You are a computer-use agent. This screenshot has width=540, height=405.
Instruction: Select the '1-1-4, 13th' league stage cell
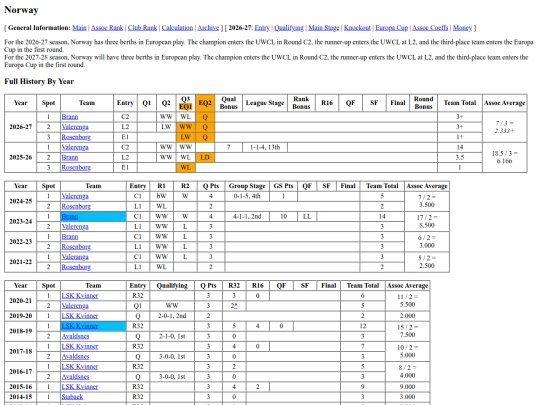[265, 147]
